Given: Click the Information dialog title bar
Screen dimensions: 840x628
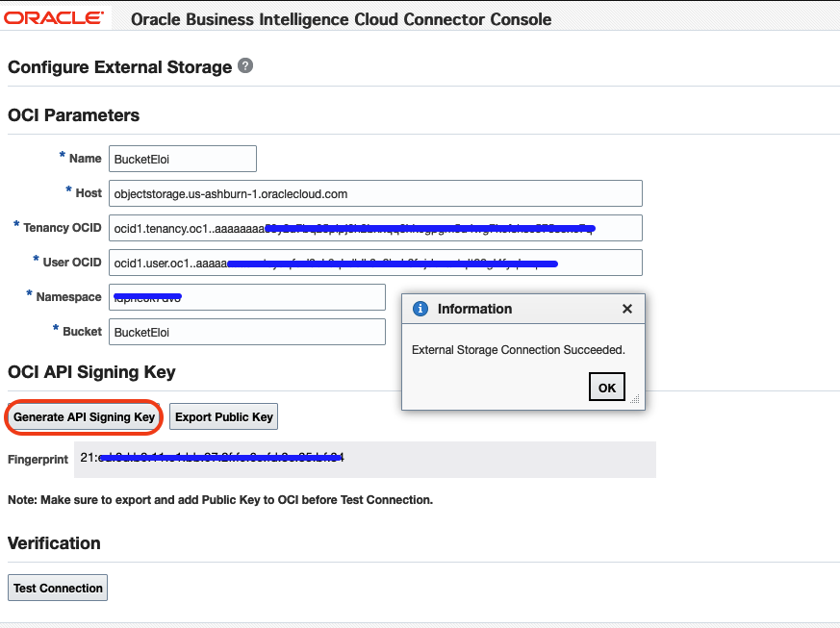Looking at the screenshot, I should [520, 309].
